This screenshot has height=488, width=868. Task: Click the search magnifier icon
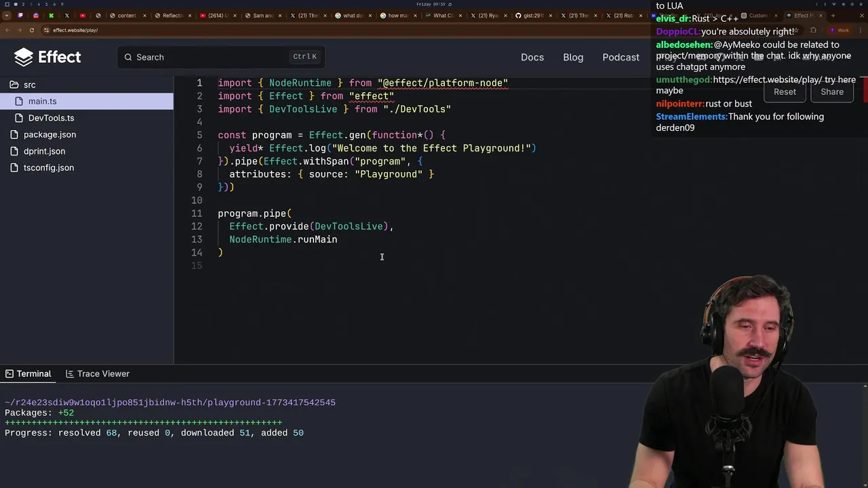pos(127,57)
